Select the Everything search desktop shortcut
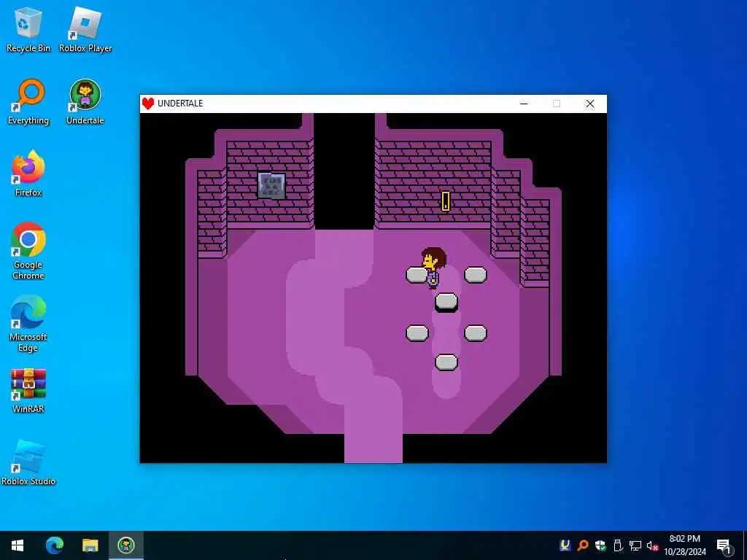Screen dimensions: 747x560 coord(28,101)
